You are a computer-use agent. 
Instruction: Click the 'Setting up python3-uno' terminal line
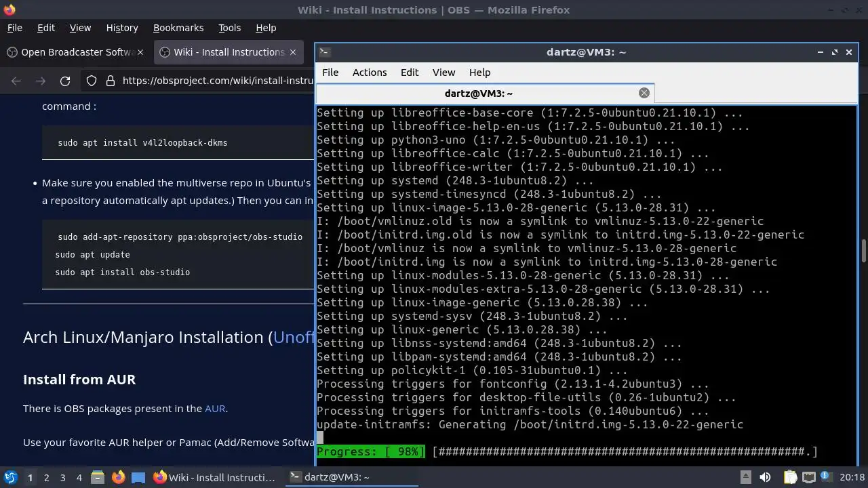pos(496,140)
